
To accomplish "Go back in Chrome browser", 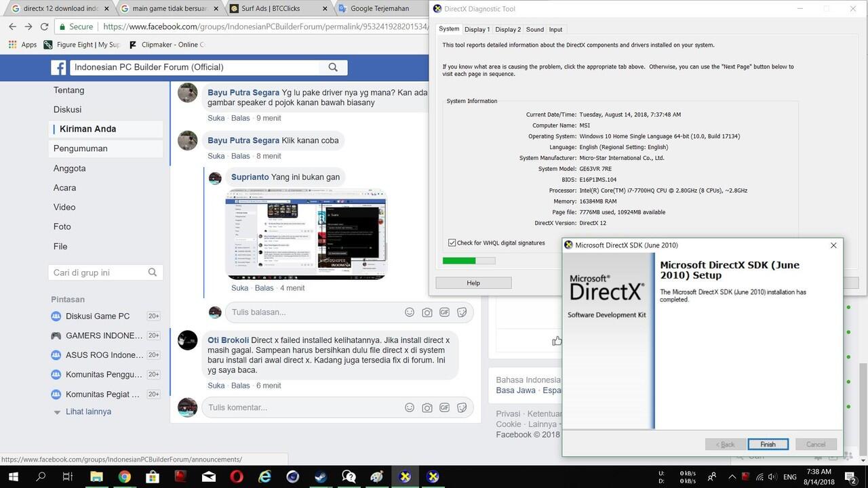I will (x=12, y=26).
